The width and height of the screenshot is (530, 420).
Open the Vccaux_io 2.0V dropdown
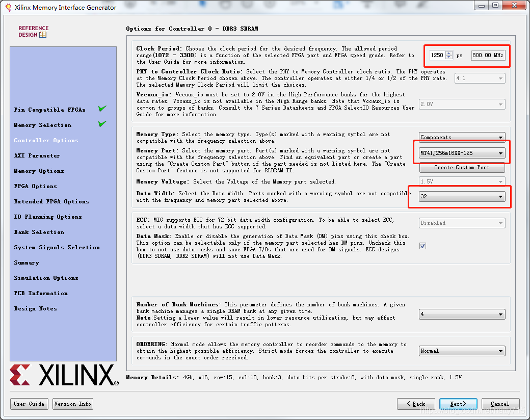click(462, 104)
